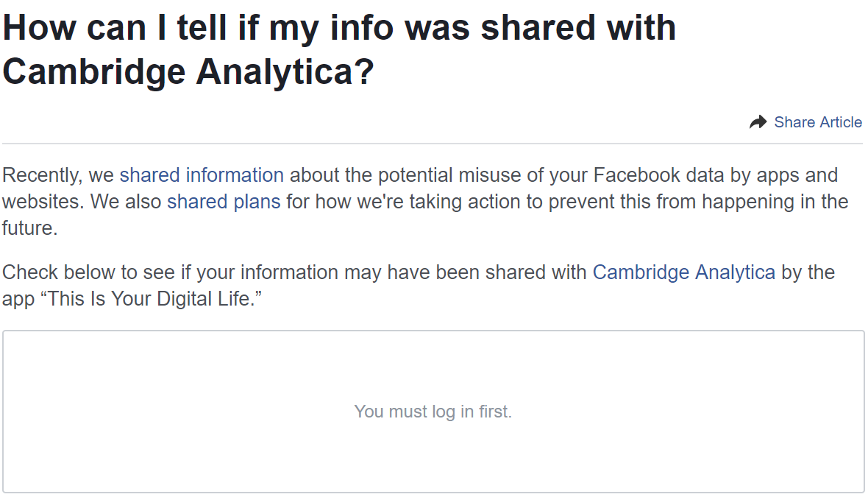Click the 'You must log in first.' message

[433, 412]
